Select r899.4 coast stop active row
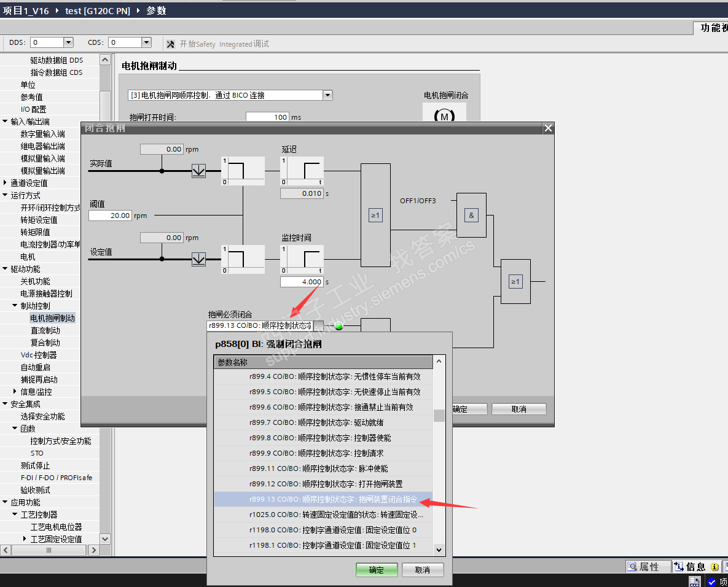The width and height of the screenshot is (728, 587). [324, 377]
